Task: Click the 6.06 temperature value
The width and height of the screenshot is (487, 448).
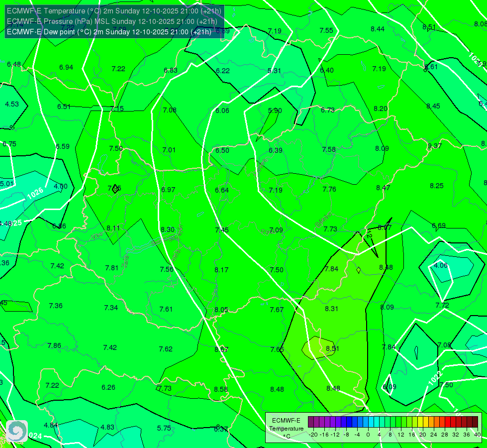Action: (222, 111)
